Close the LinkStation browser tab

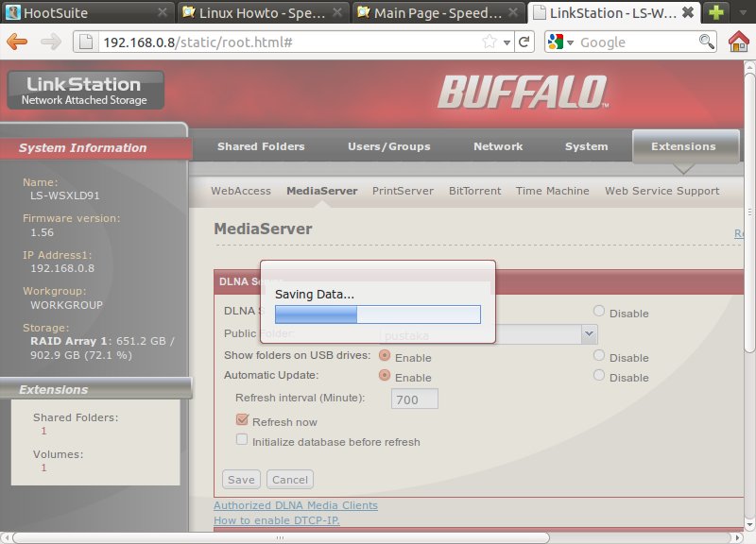click(688, 12)
